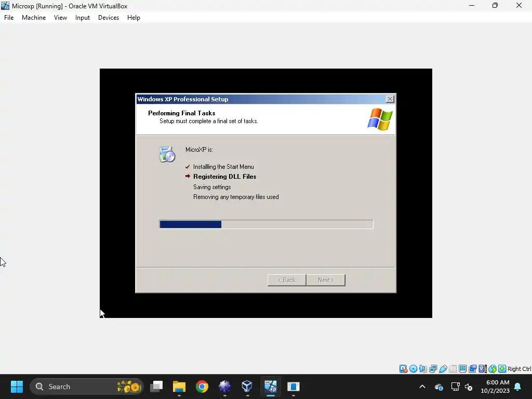Click the hard disk activity indicator
Screen dimensions: 532x399
403,369
